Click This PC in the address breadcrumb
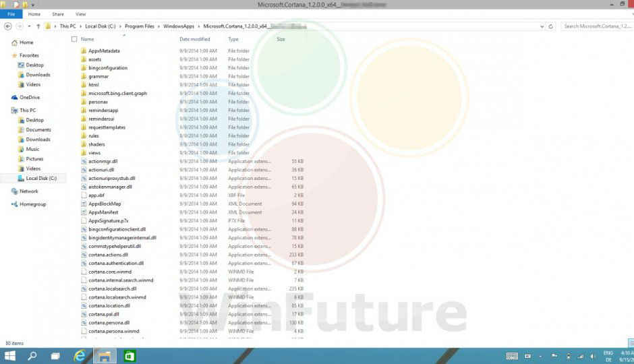Screen dimensions: 634x364 pos(67,26)
